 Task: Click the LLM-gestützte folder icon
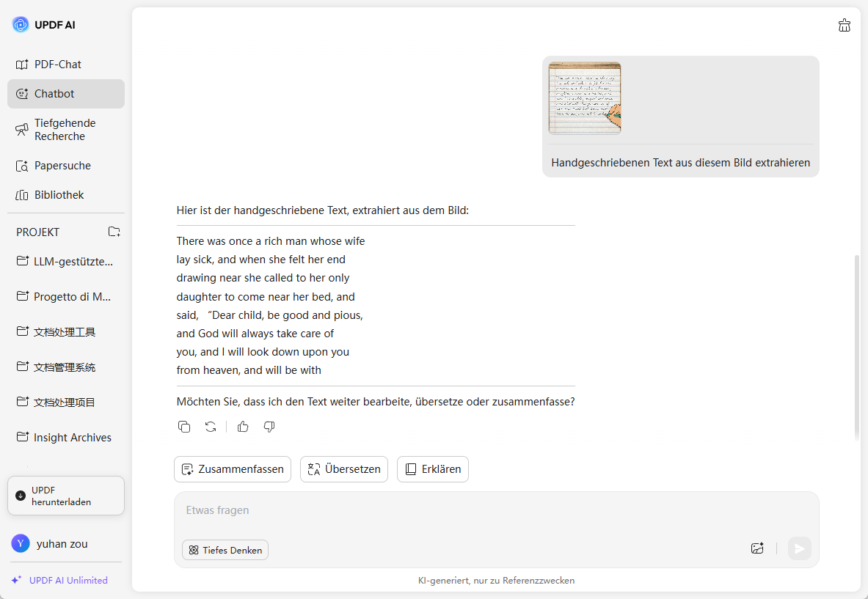23,261
